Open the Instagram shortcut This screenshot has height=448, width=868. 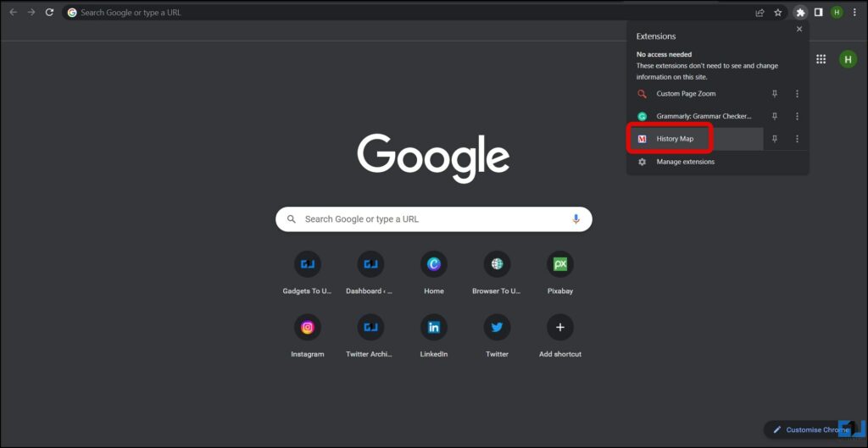pos(307,335)
